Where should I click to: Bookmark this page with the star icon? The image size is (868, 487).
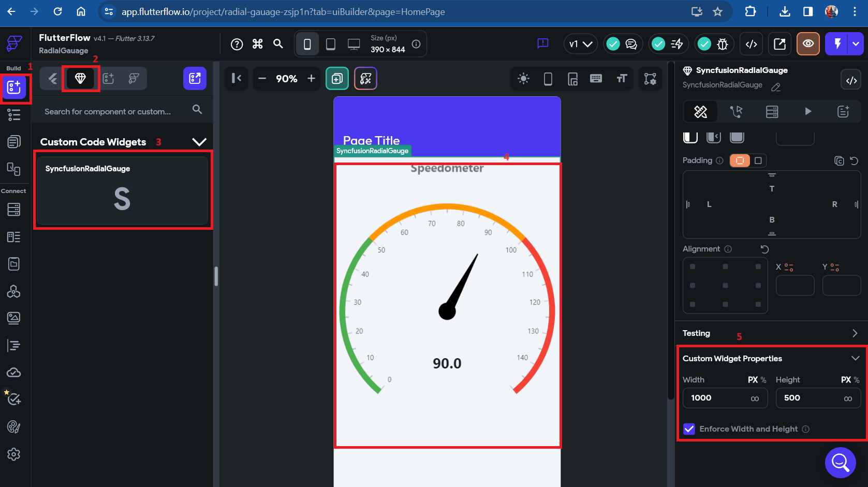[x=717, y=11]
